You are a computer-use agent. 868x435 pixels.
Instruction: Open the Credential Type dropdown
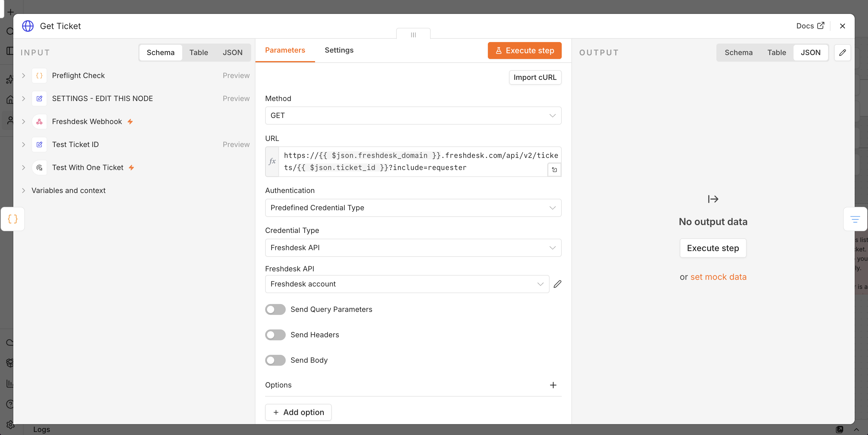413,248
